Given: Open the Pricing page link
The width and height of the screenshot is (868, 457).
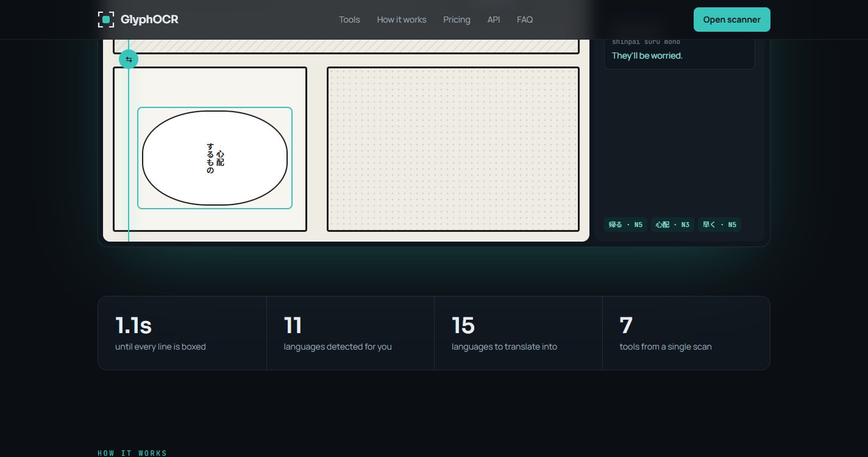Looking at the screenshot, I should point(457,20).
